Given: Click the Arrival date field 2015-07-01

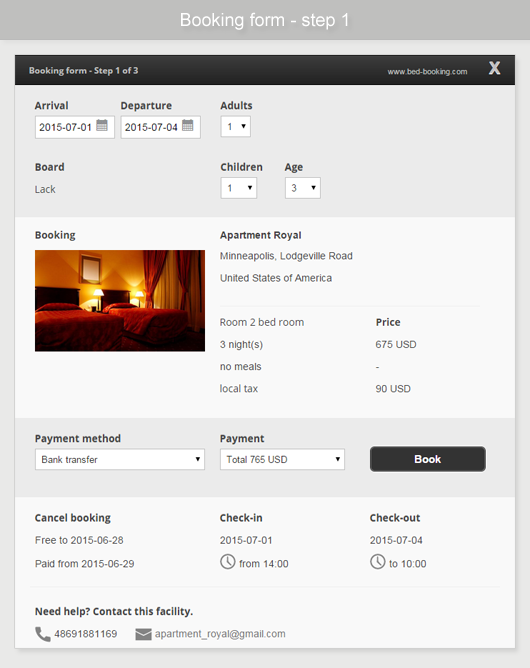Looking at the screenshot, I should tap(75, 127).
